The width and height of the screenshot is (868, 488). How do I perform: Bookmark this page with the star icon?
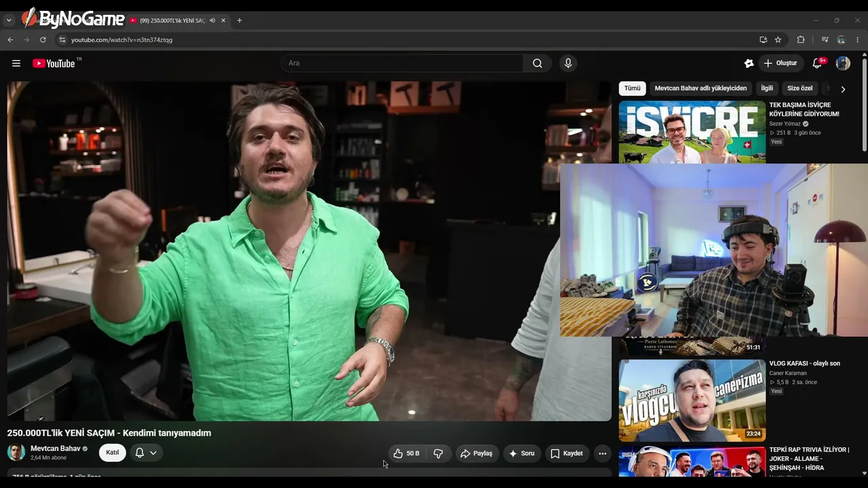tap(778, 39)
